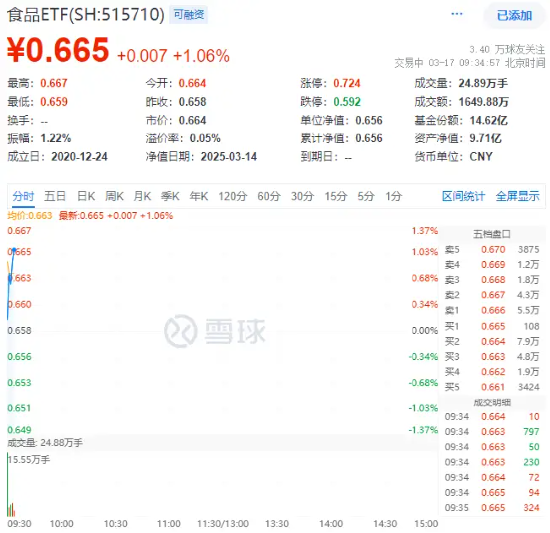Click the 均价:0.663 label
Image resolution: width=550 pixels, height=533 pixels.
[x=29, y=215]
